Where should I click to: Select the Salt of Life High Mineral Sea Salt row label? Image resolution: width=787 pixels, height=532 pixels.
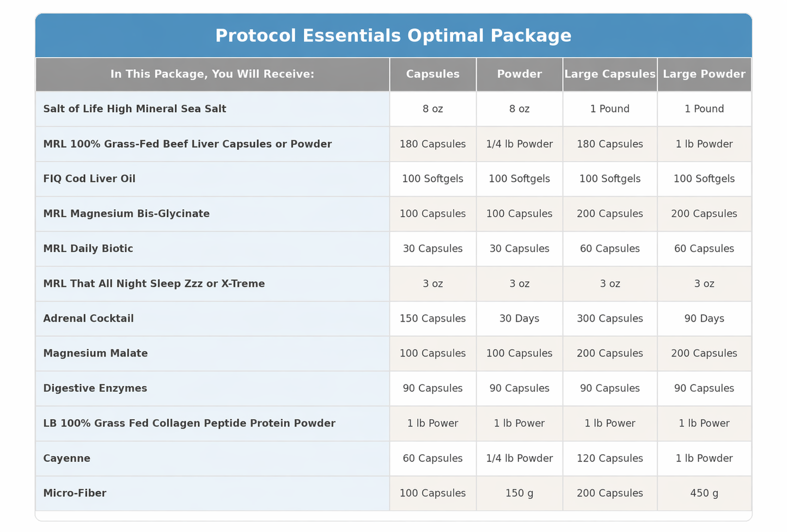click(x=135, y=109)
